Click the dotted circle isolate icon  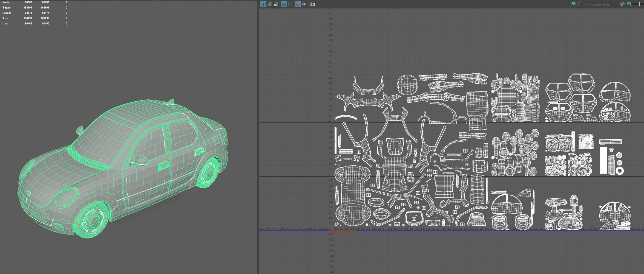click(x=304, y=4)
